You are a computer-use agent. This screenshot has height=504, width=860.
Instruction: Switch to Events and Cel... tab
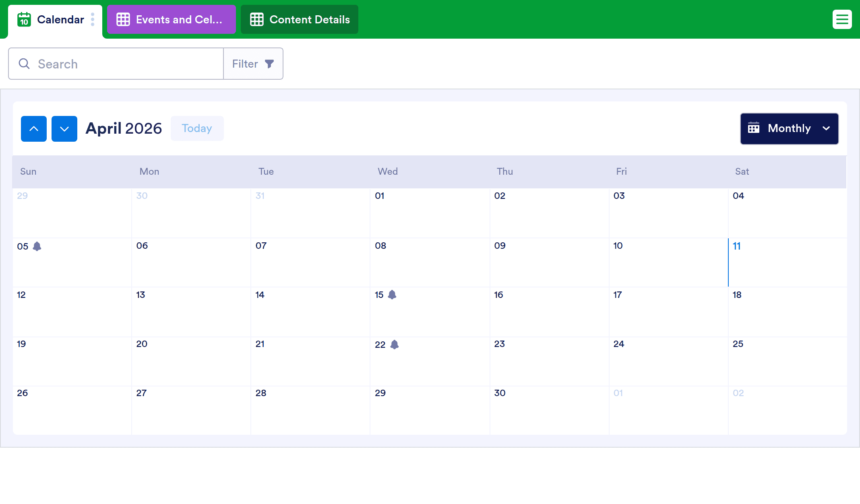click(x=171, y=19)
